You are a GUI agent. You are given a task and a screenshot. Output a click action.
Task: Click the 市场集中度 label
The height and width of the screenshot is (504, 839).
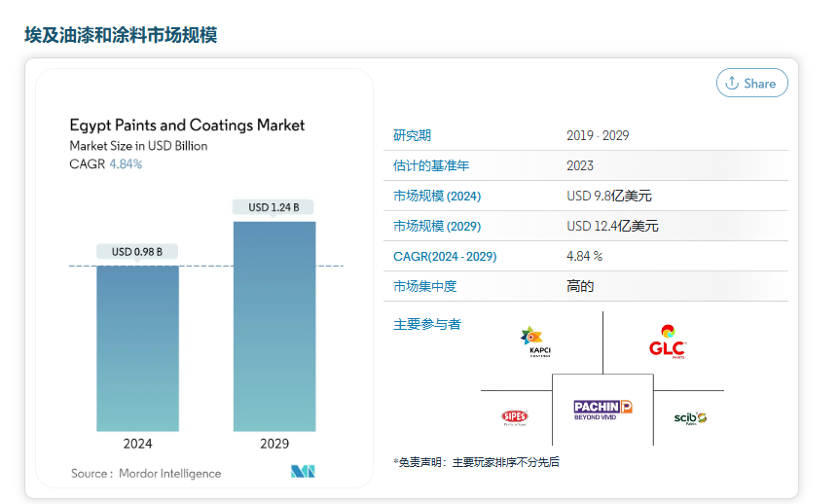[x=424, y=287]
